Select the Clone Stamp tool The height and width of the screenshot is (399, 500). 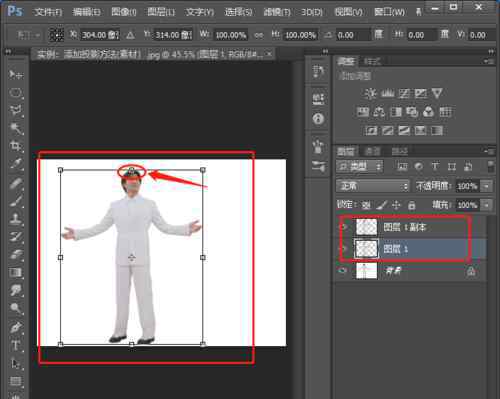[x=15, y=219]
